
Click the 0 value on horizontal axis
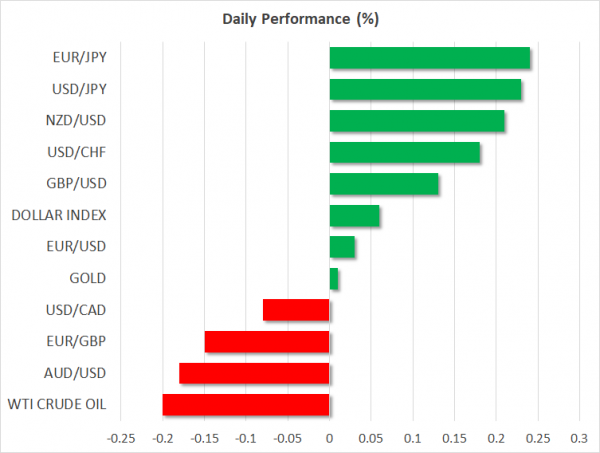(329, 438)
